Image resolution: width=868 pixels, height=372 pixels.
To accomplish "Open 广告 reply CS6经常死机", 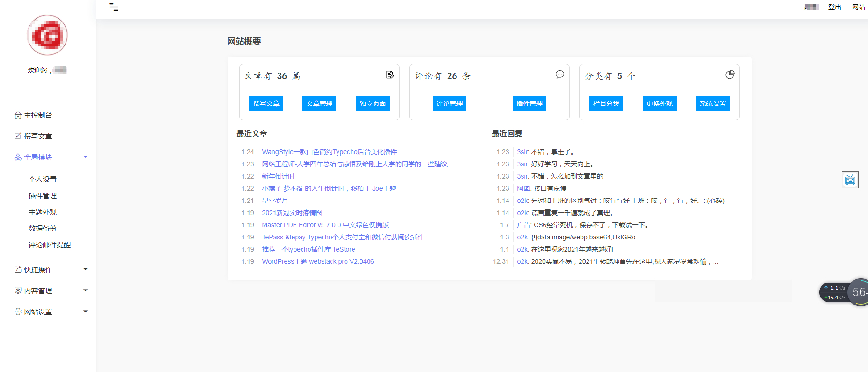I will pos(583,225).
